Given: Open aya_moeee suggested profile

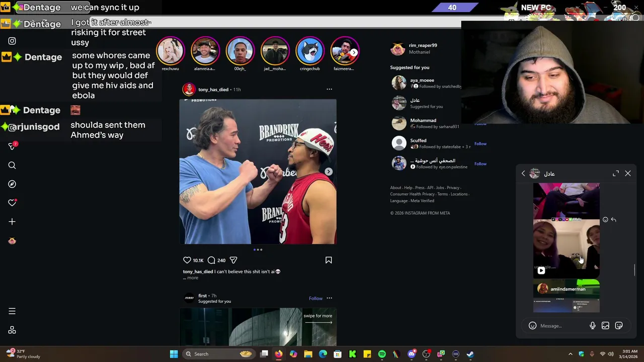Looking at the screenshot, I should (422, 80).
